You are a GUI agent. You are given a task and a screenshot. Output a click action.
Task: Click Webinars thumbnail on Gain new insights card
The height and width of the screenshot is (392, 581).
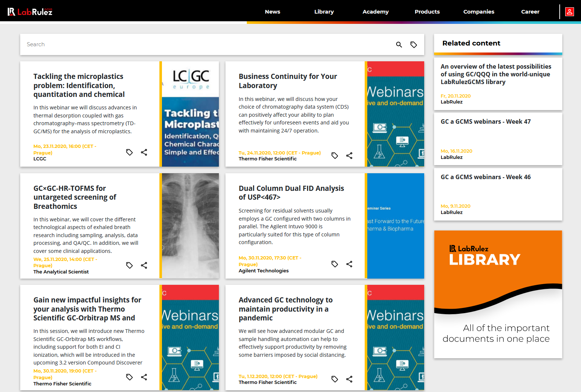(x=190, y=337)
